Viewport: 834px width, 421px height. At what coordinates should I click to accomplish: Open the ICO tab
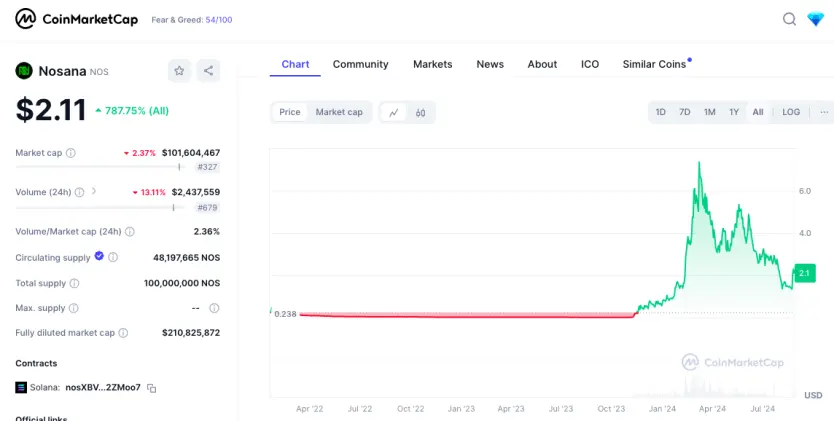pos(590,64)
